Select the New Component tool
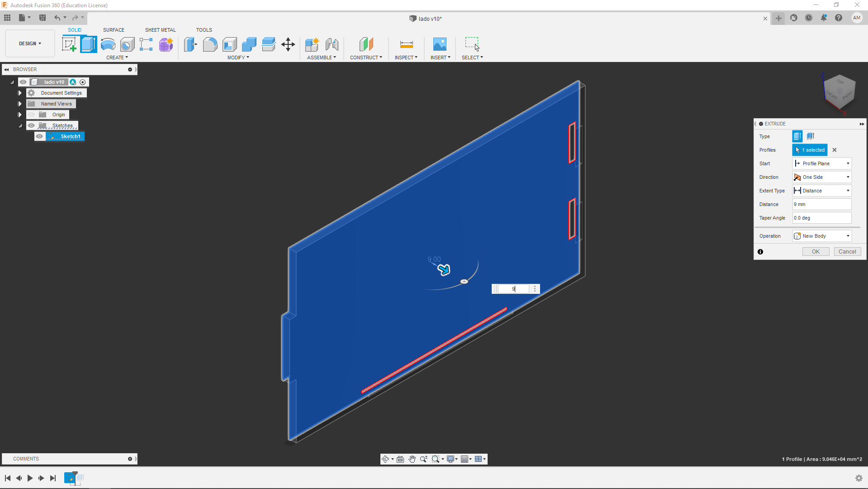This screenshot has height=489, width=868. tap(312, 44)
